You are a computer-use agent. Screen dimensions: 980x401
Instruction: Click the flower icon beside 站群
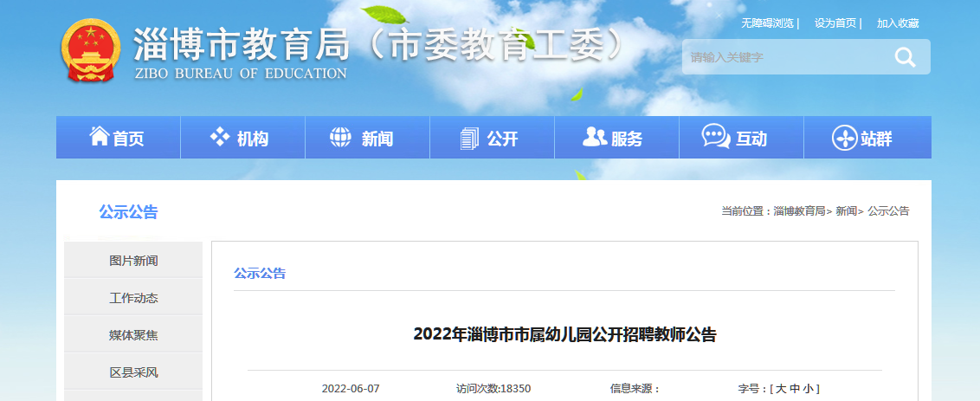(x=844, y=138)
